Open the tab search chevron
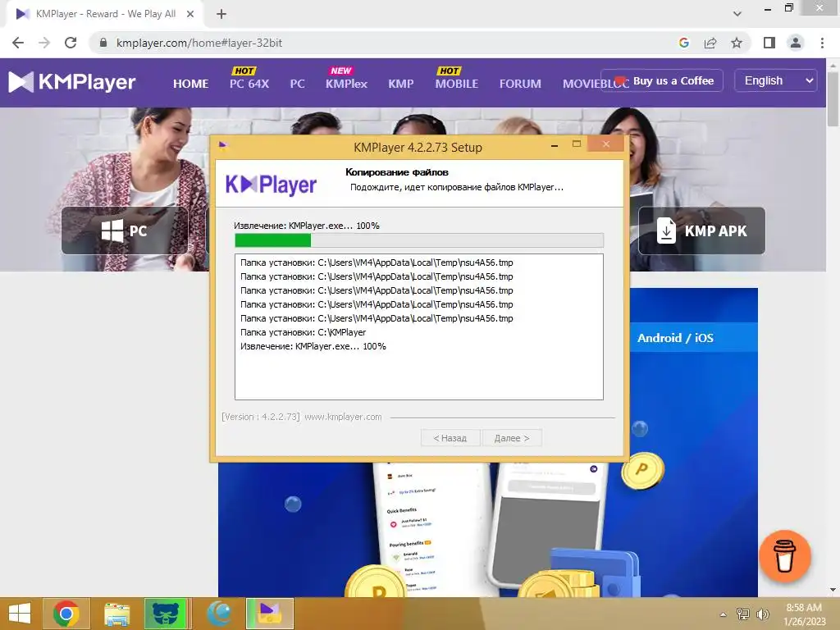This screenshot has width=840, height=630. pos(737,14)
